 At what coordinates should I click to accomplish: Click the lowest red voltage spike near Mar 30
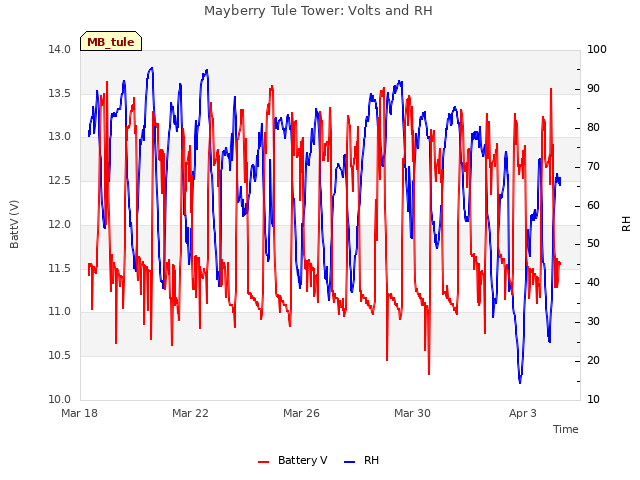coord(429,373)
